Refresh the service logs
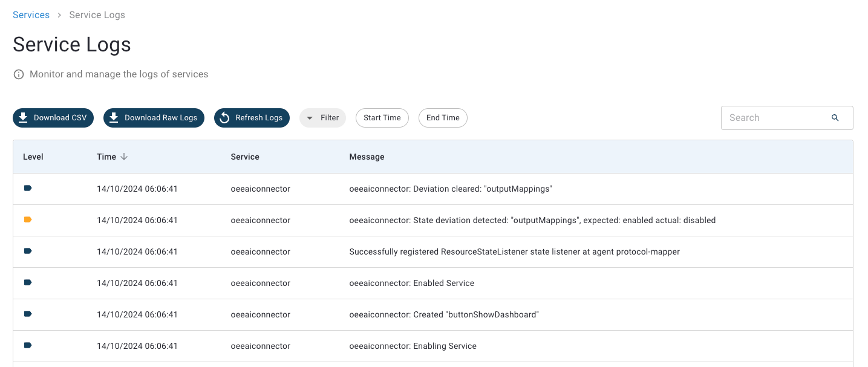This screenshot has height=367, width=868. (252, 118)
